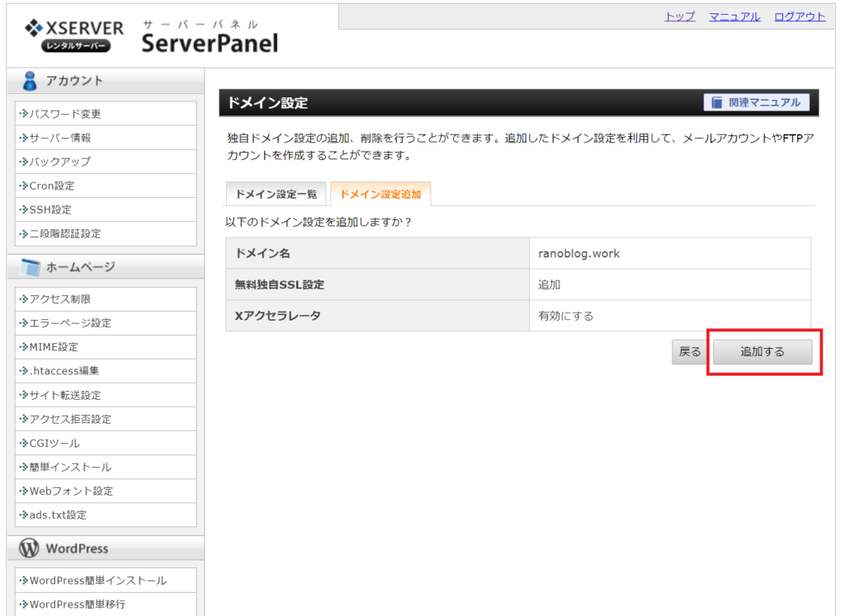
Task: Click the 戻る button
Action: pyautogui.click(x=688, y=351)
